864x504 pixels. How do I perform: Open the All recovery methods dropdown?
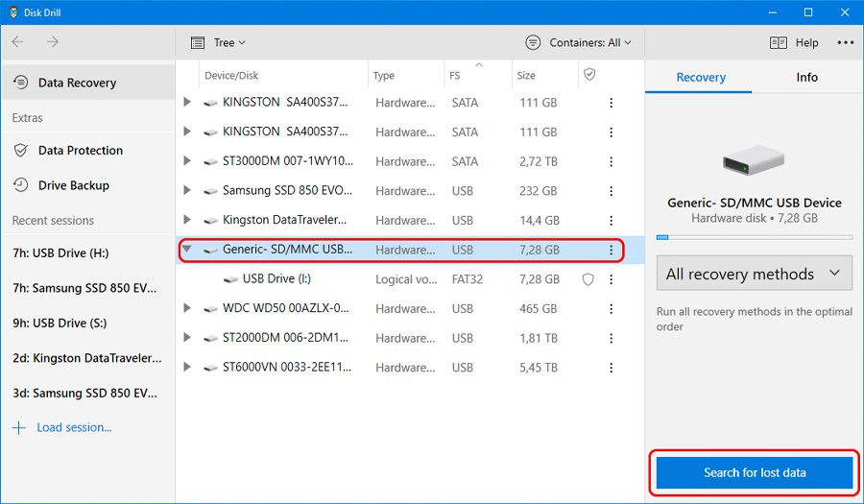tap(754, 274)
